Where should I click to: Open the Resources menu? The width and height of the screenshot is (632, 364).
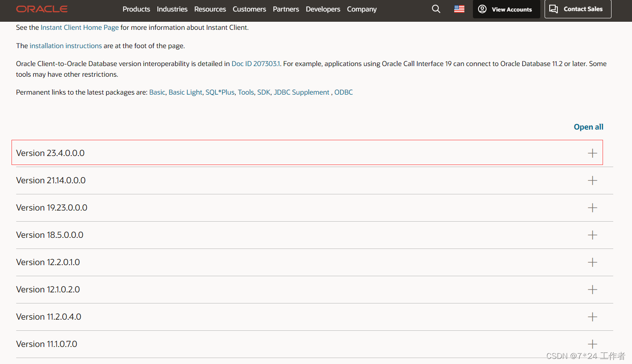[x=210, y=9]
